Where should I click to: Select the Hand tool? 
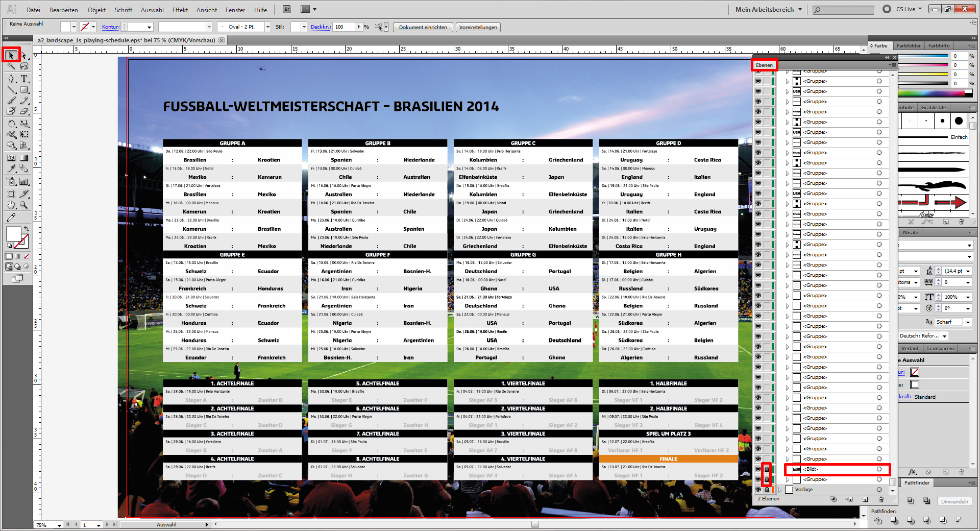tap(11, 205)
